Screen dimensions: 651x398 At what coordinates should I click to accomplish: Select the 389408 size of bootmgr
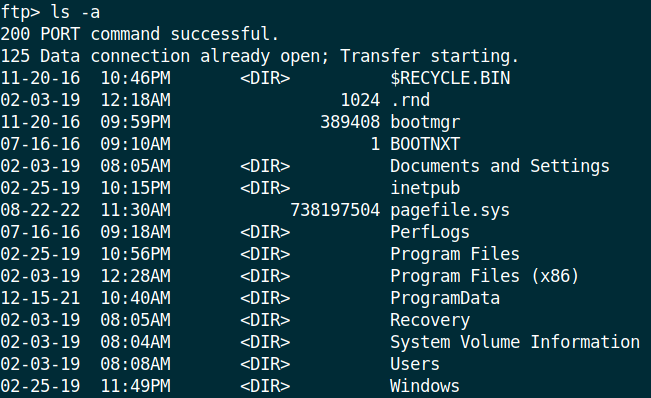350,122
